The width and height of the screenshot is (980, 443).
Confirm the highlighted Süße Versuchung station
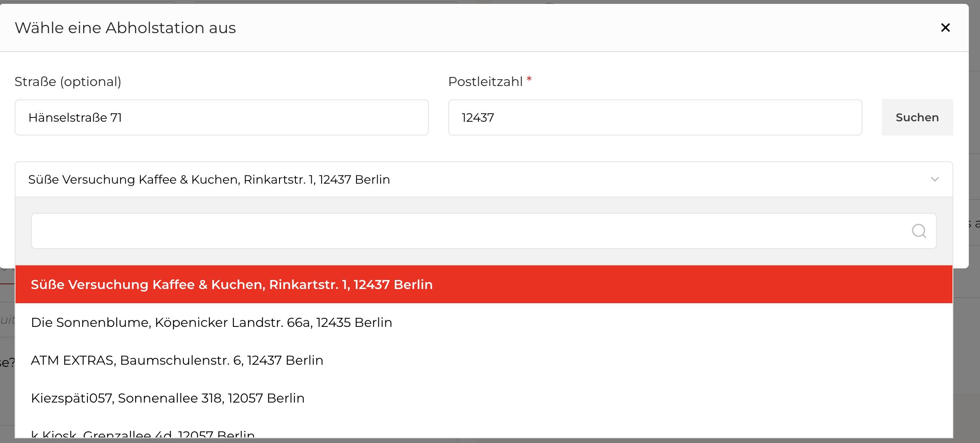click(232, 284)
